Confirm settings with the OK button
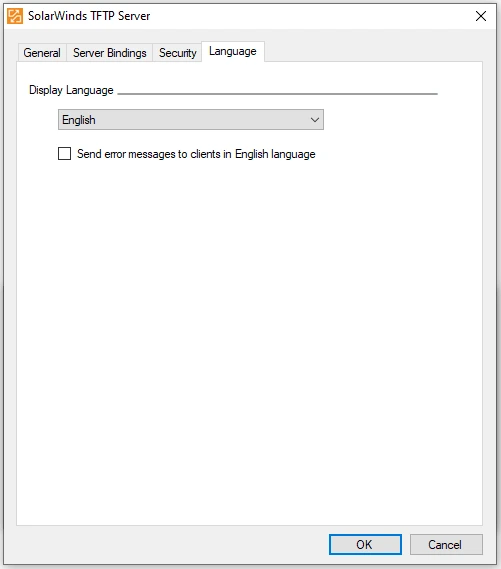This screenshot has width=501, height=569. coord(365,544)
